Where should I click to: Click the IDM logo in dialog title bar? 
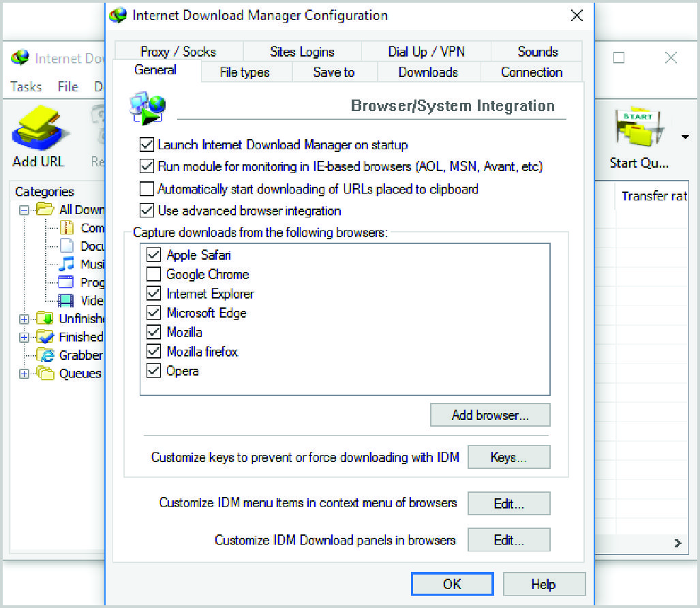click(x=118, y=15)
